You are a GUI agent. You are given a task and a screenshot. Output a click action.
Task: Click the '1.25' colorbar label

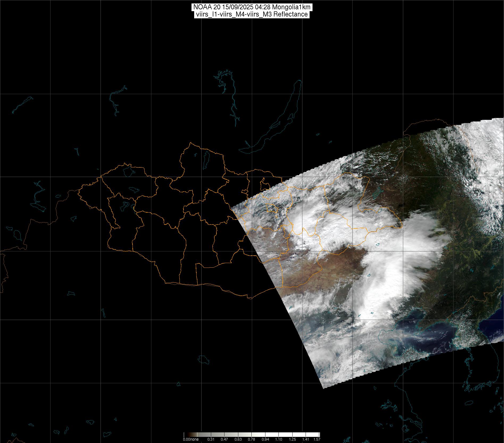(292, 440)
